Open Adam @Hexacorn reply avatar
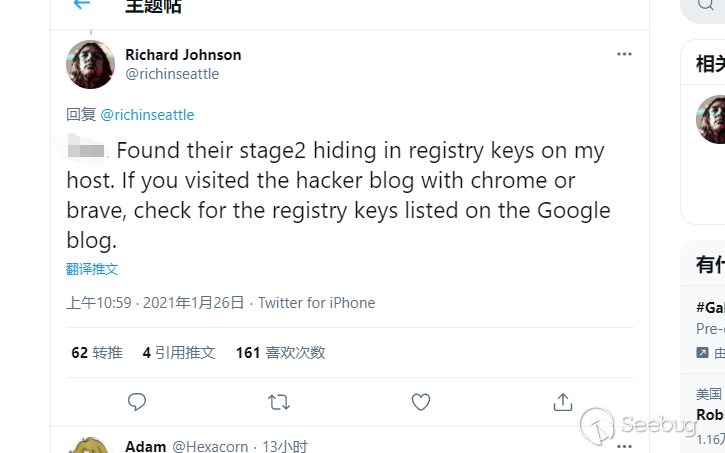 [x=90, y=446]
